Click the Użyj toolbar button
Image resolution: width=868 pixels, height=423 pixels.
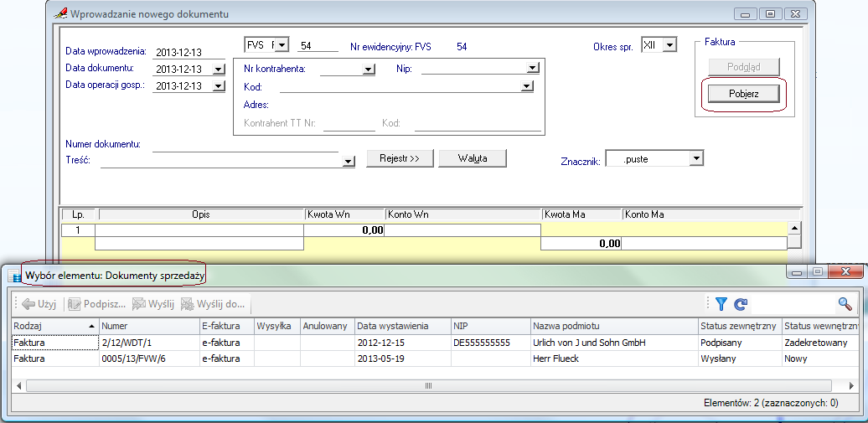pos(39,305)
